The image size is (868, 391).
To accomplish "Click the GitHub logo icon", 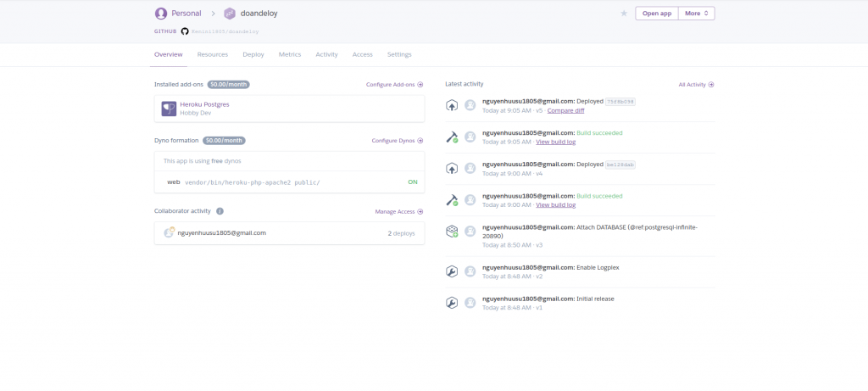I will 185,31.
